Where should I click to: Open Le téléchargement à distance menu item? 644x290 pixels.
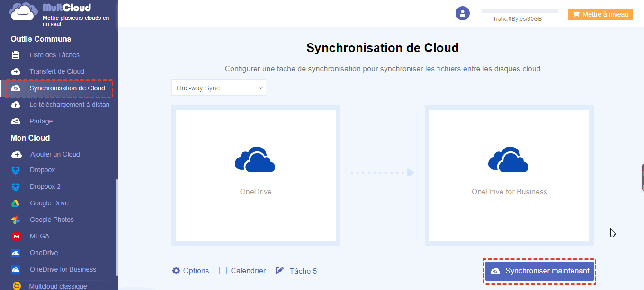coord(69,105)
